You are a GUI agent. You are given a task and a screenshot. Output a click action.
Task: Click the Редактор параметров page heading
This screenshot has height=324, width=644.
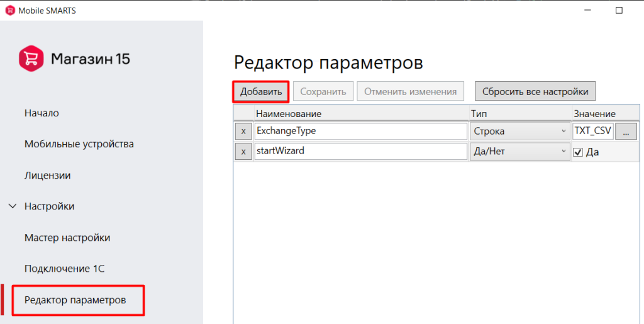pyautogui.click(x=328, y=63)
